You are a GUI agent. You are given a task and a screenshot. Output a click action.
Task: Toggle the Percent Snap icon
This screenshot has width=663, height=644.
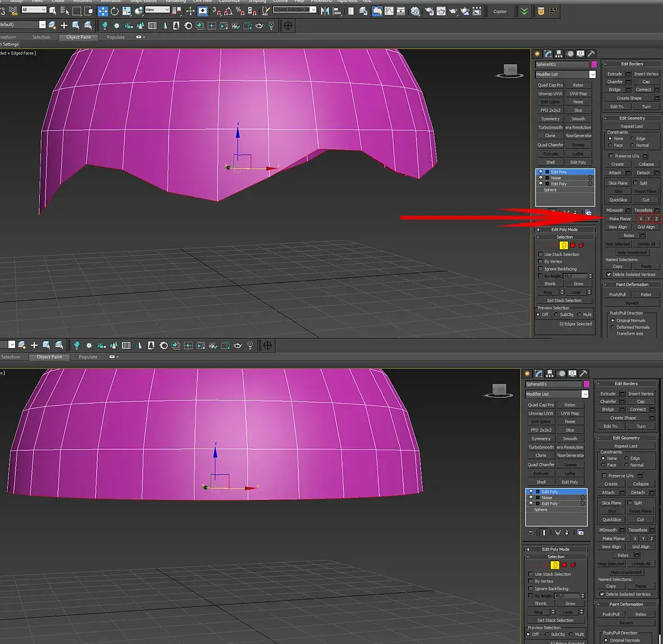[240, 11]
